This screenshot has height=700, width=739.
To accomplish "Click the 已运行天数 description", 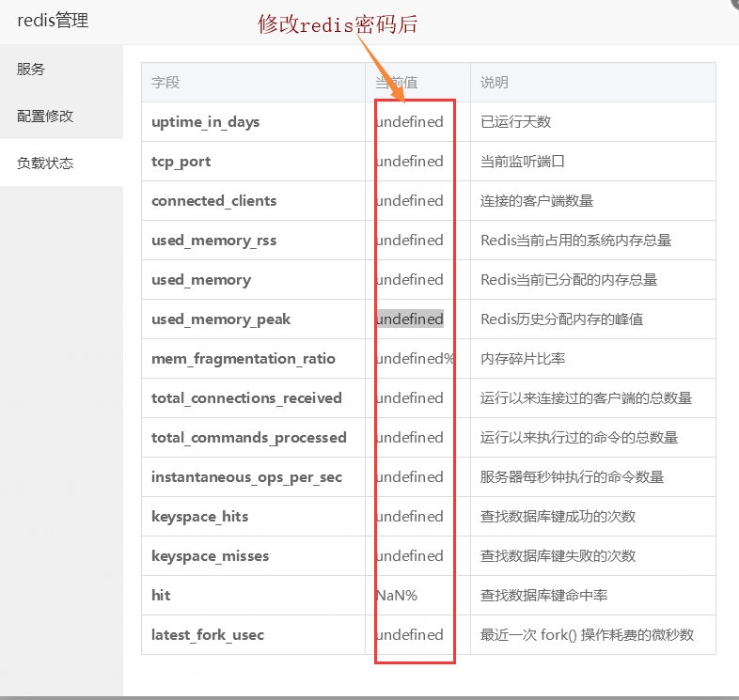I will (x=515, y=122).
